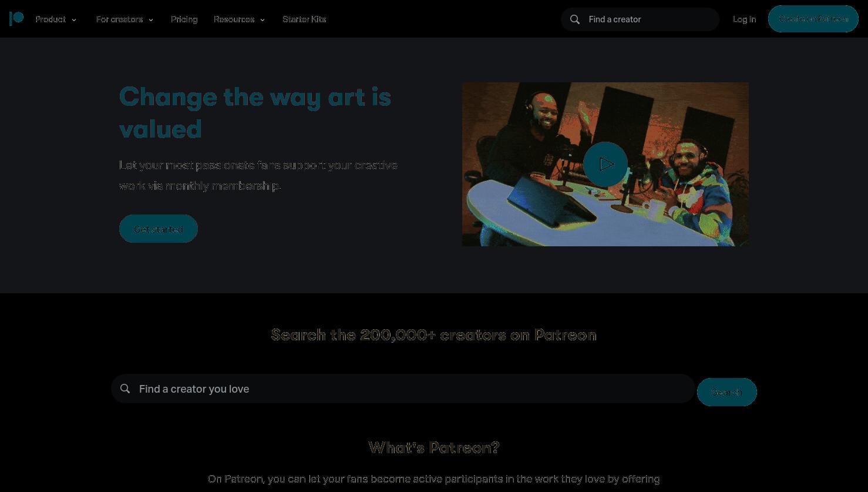Click the magnifier icon in the top search
This screenshot has height=492, width=868.
pyautogui.click(x=575, y=19)
